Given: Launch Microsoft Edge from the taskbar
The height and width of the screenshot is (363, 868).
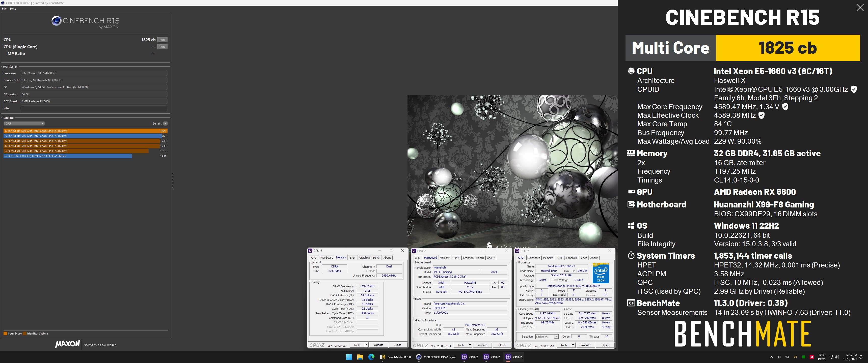Looking at the screenshot, I should (x=371, y=357).
